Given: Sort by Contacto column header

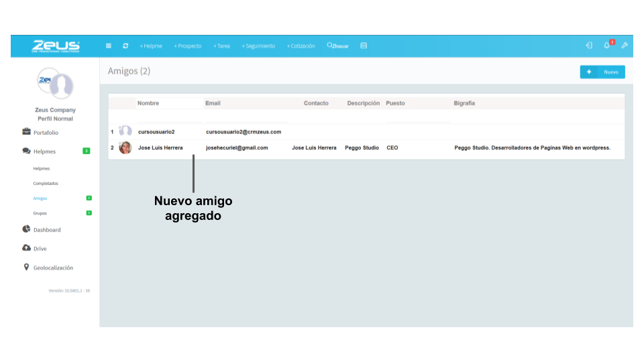Looking at the screenshot, I should click(x=316, y=103).
